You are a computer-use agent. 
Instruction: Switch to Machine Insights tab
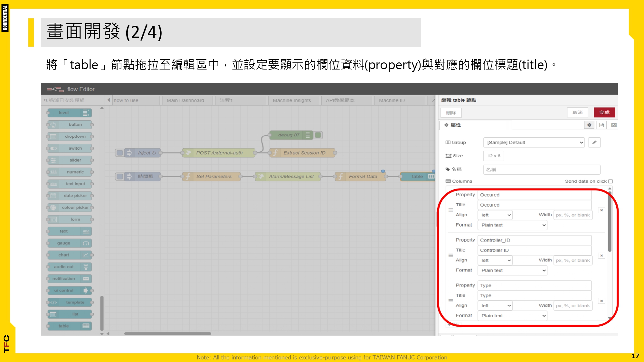point(292,100)
